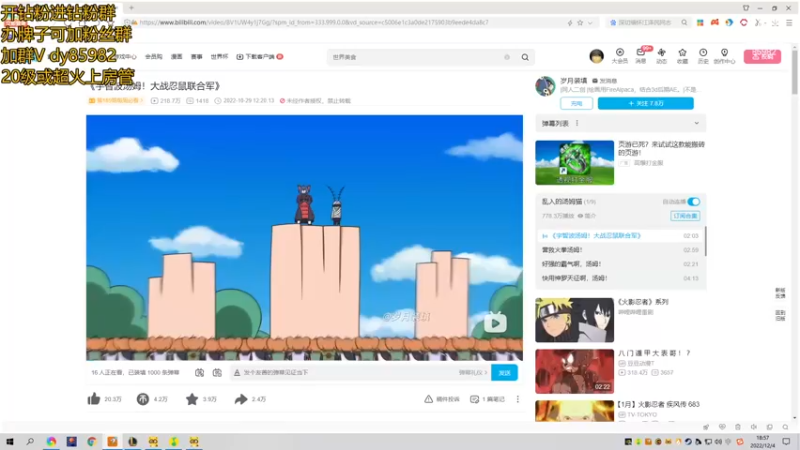Click the taskbar clock showing 2022/12/4
The height and width of the screenshot is (450, 800).
[x=763, y=442]
